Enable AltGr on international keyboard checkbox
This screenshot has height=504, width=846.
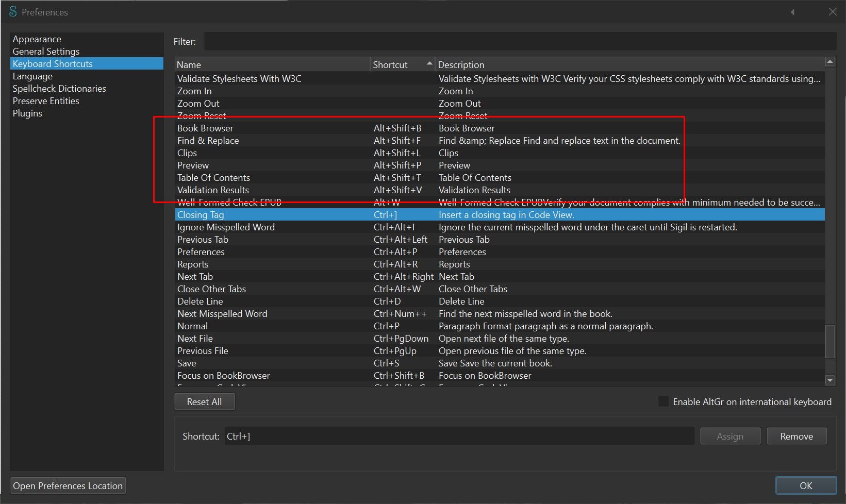coord(664,402)
